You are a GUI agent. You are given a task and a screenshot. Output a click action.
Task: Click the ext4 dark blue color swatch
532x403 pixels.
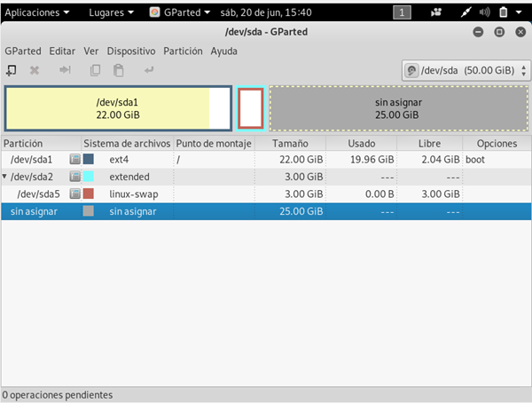click(88, 159)
